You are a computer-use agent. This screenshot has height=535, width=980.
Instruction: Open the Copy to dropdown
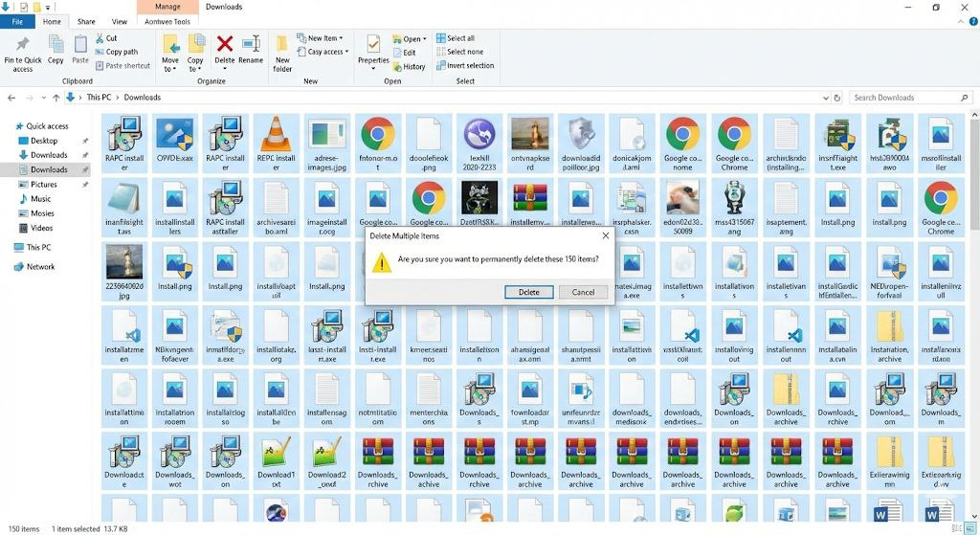(x=195, y=54)
